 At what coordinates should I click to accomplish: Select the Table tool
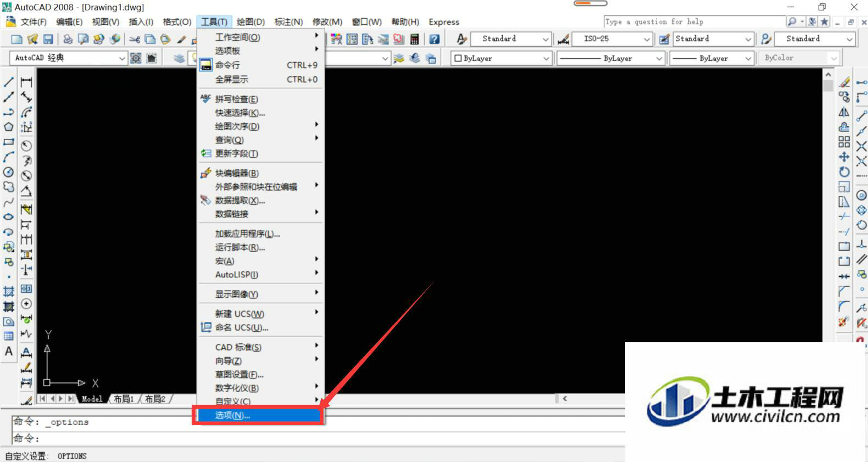coord(9,336)
